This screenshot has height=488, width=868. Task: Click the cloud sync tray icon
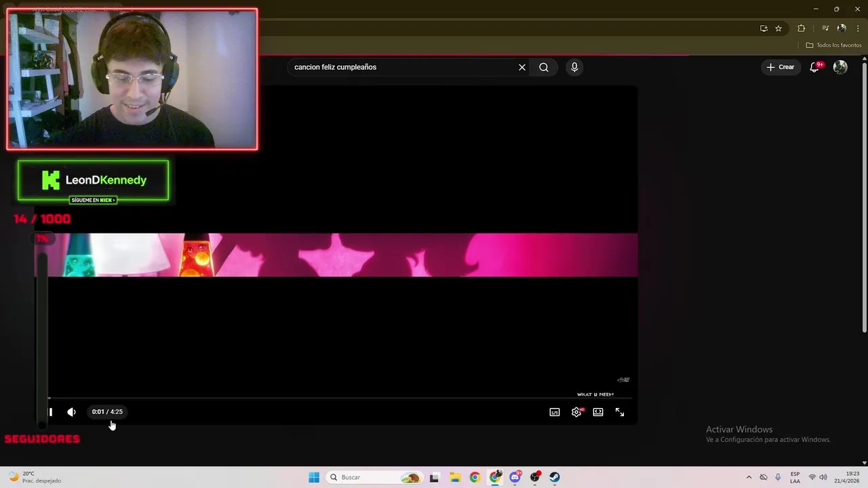pyautogui.click(x=764, y=477)
